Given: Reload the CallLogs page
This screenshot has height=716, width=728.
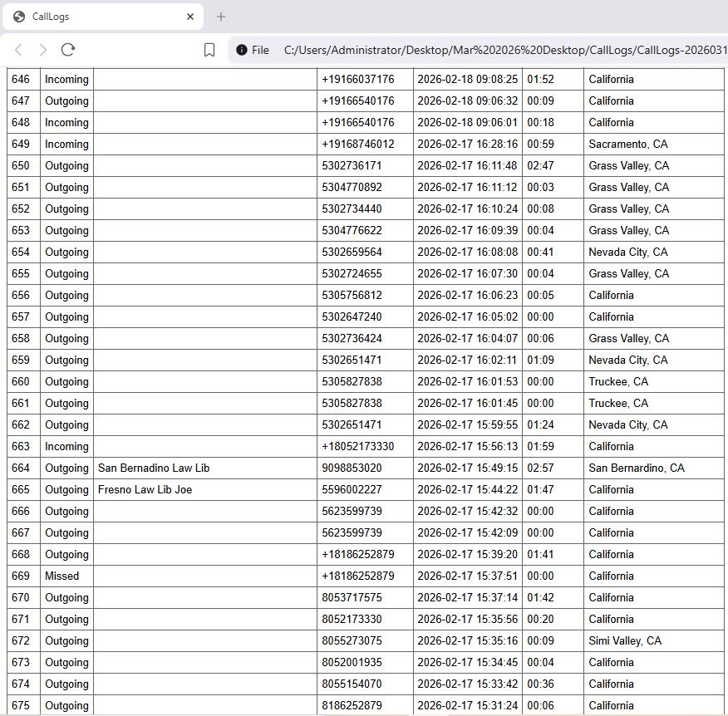Looking at the screenshot, I should point(68,50).
